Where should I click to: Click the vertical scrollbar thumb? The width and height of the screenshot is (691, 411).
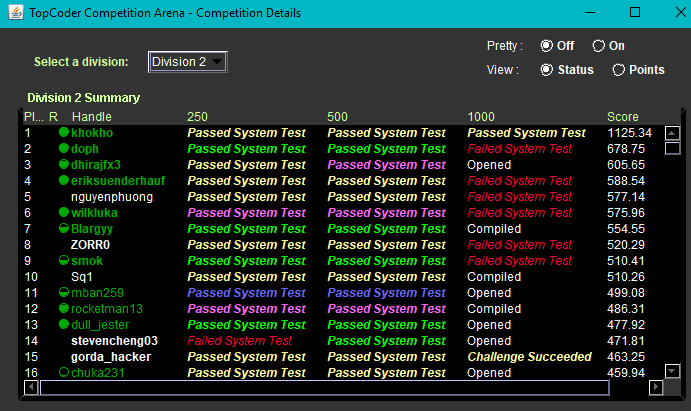click(672, 148)
